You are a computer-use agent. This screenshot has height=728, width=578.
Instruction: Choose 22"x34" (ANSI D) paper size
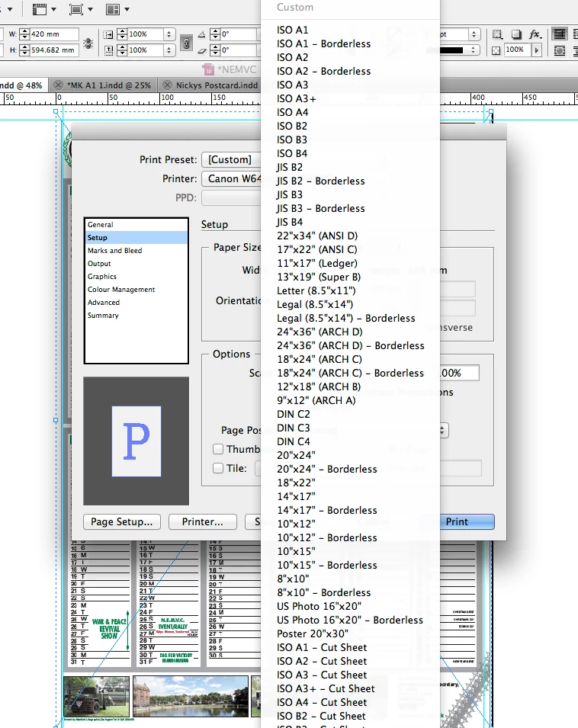[x=351, y=236]
